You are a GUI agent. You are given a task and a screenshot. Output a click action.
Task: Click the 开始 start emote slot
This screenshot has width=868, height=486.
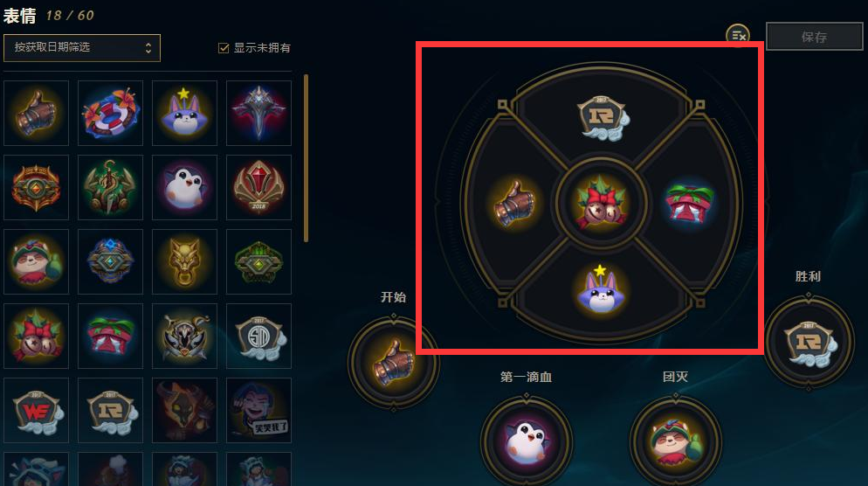click(394, 363)
